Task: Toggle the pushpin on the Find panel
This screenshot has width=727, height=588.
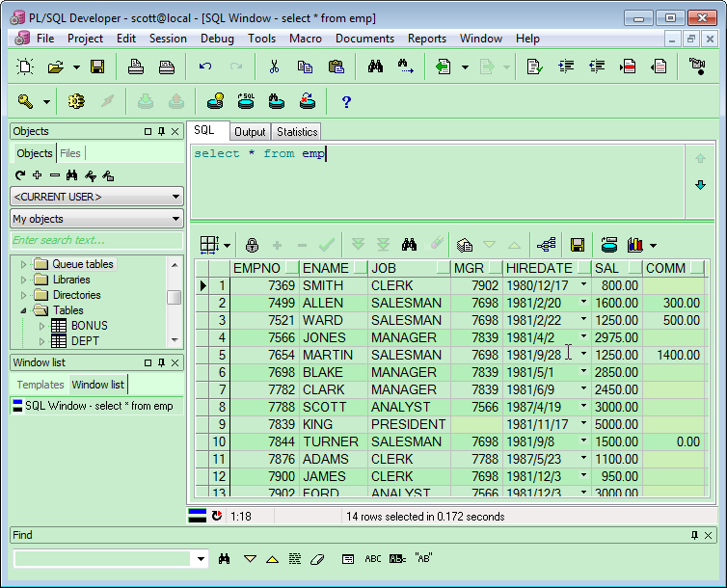Action: [x=694, y=535]
